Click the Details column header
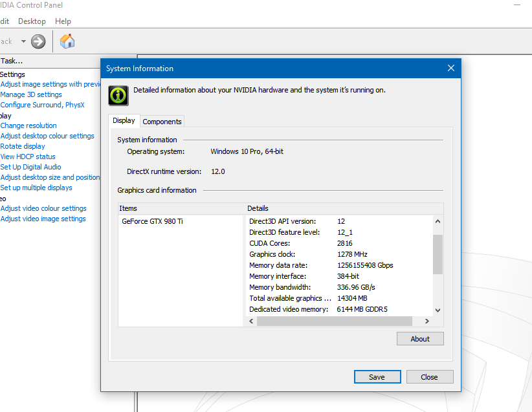This screenshot has width=532, height=412. click(x=344, y=208)
